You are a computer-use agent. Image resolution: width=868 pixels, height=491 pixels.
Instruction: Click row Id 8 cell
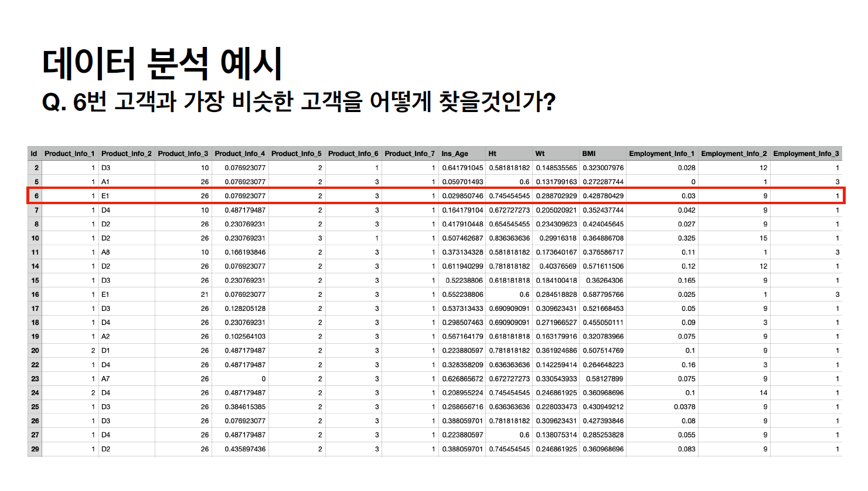(35, 224)
